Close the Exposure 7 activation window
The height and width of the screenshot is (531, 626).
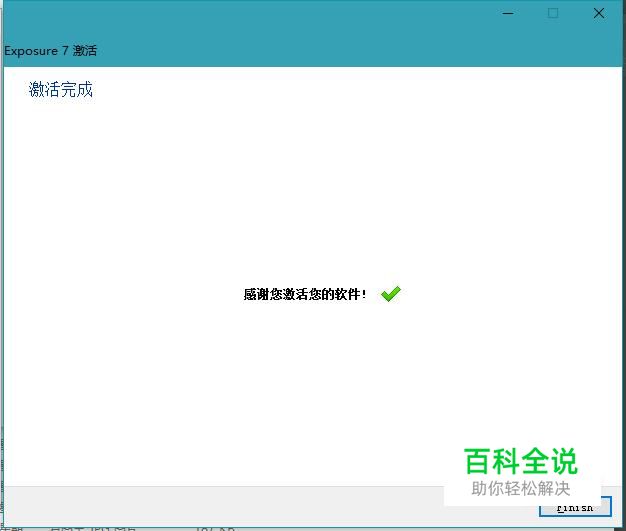[598, 13]
